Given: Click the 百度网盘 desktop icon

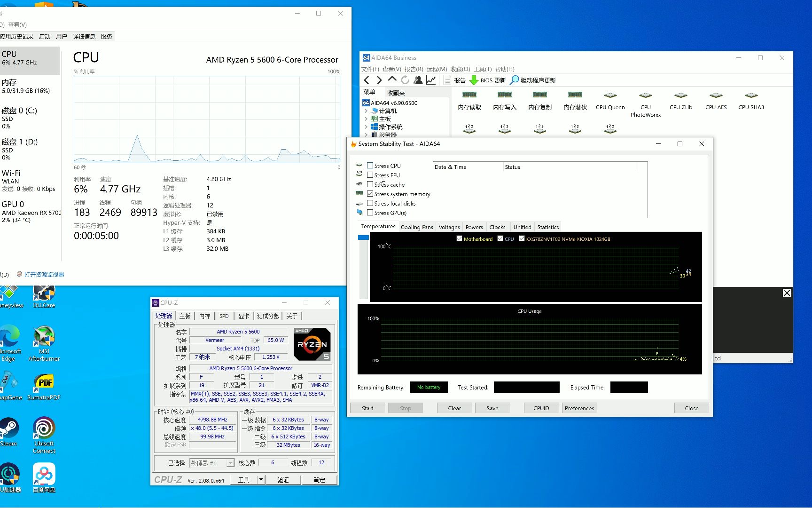Looking at the screenshot, I should 44,477.
